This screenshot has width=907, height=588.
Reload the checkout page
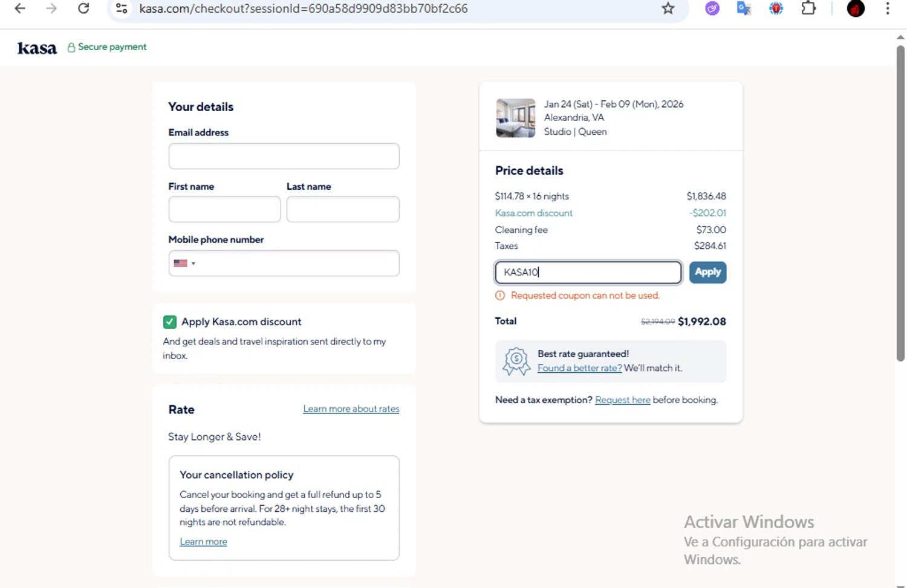(x=83, y=8)
